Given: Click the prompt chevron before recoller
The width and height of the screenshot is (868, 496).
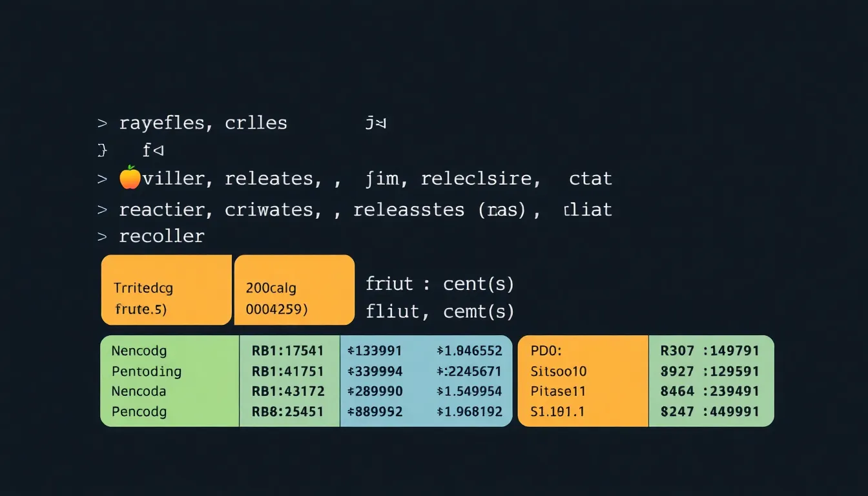Looking at the screenshot, I should pos(102,236).
